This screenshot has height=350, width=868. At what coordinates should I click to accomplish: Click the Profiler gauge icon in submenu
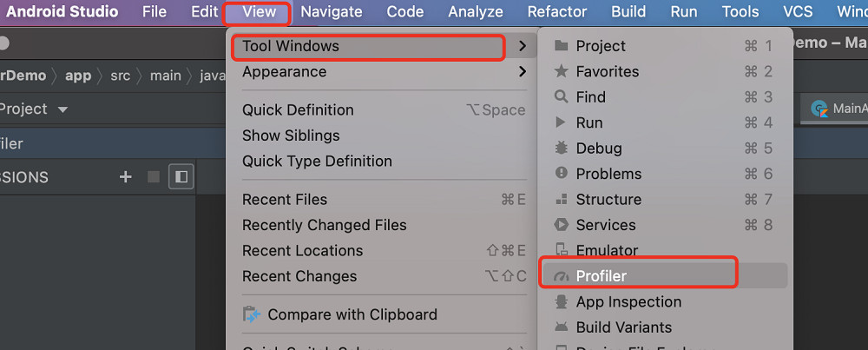562,276
